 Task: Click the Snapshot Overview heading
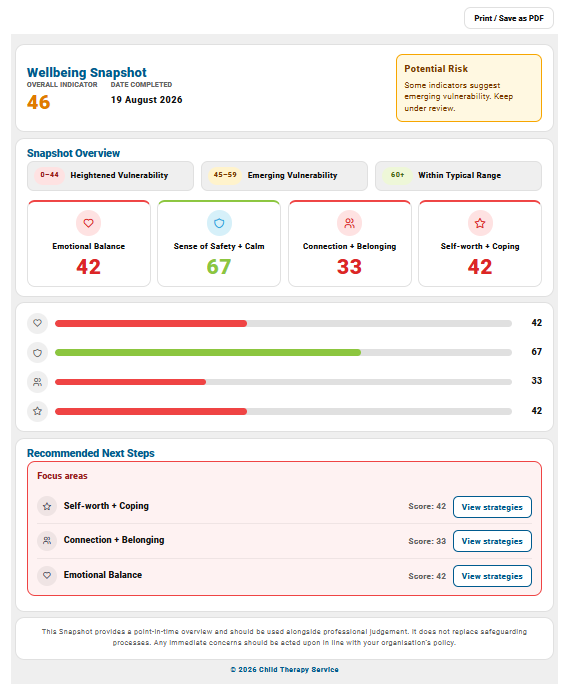(73, 153)
